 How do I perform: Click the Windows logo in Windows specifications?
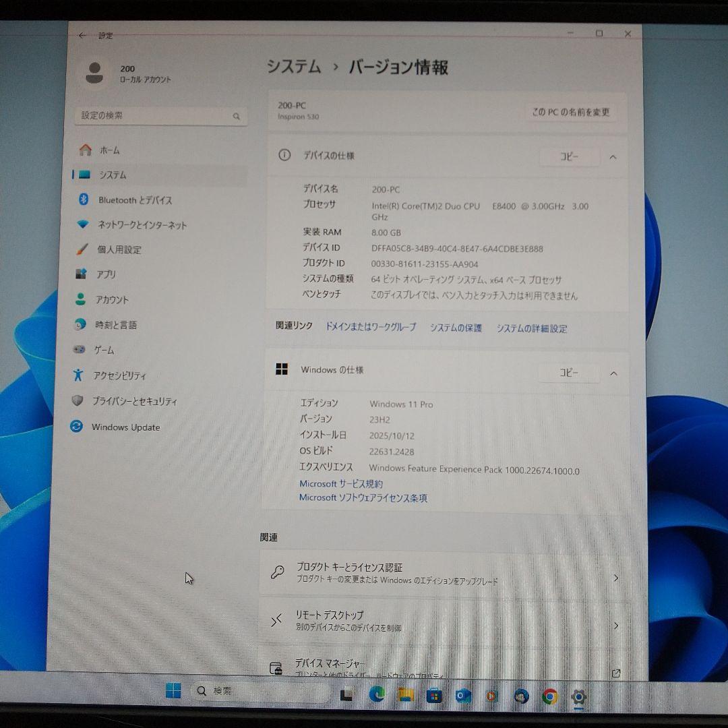point(282,369)
